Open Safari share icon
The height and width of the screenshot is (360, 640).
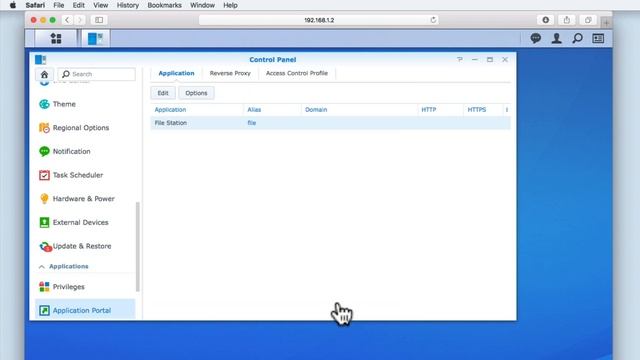[x=567, y=20]
